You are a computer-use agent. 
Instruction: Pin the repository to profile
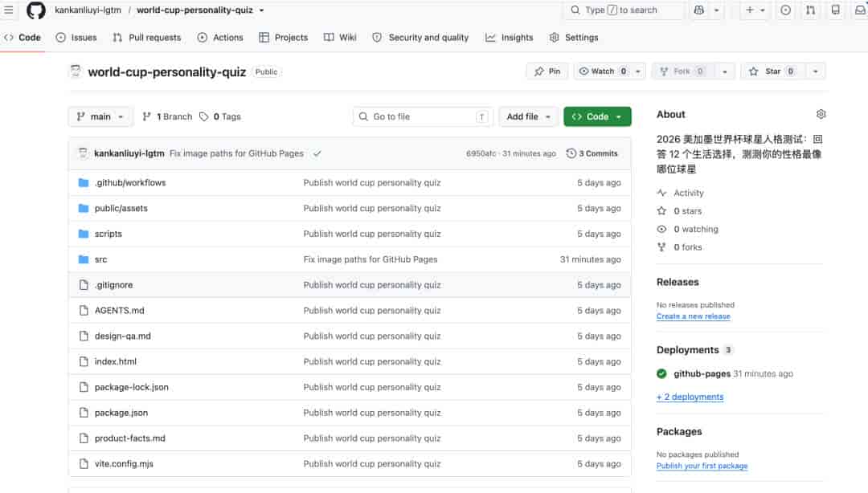[x=547, y=71]
